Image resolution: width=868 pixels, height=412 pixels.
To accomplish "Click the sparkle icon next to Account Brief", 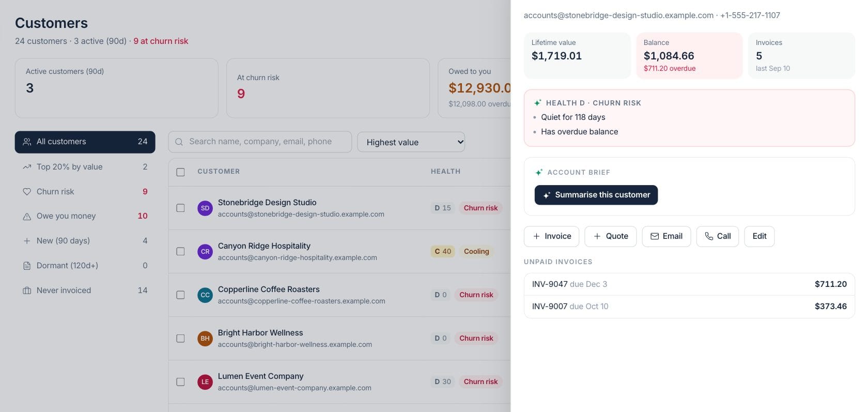I will tap(539, 172).
